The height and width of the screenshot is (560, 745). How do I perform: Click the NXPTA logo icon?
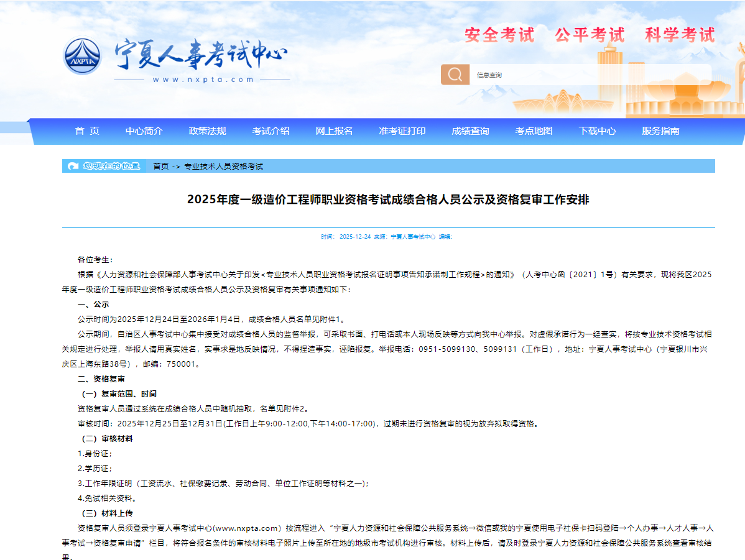coord(83,54)
